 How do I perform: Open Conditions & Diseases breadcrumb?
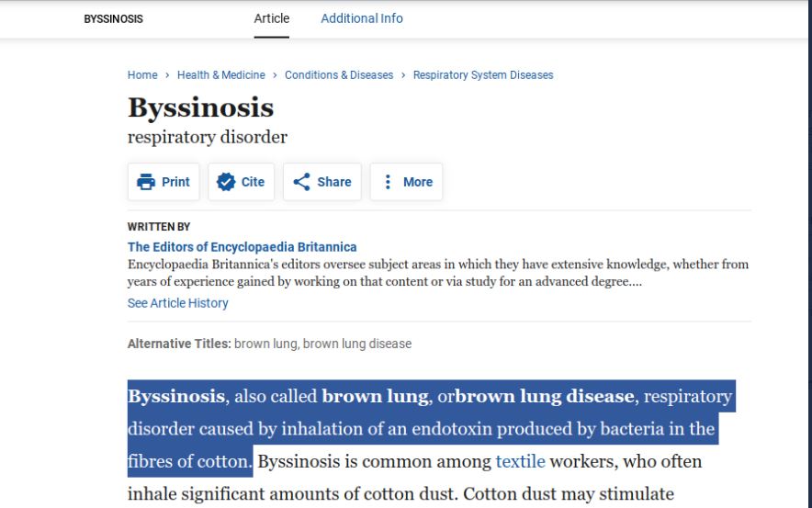point(339,75)
